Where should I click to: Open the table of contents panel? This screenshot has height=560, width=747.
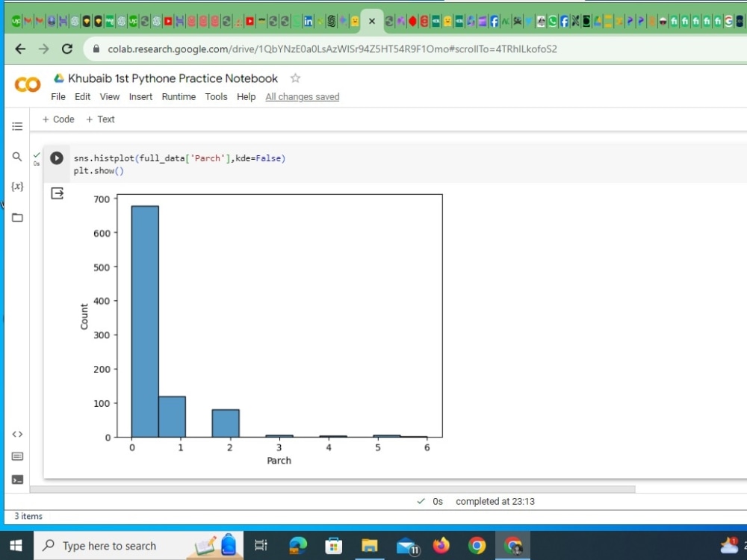click(x=17, y=125)
